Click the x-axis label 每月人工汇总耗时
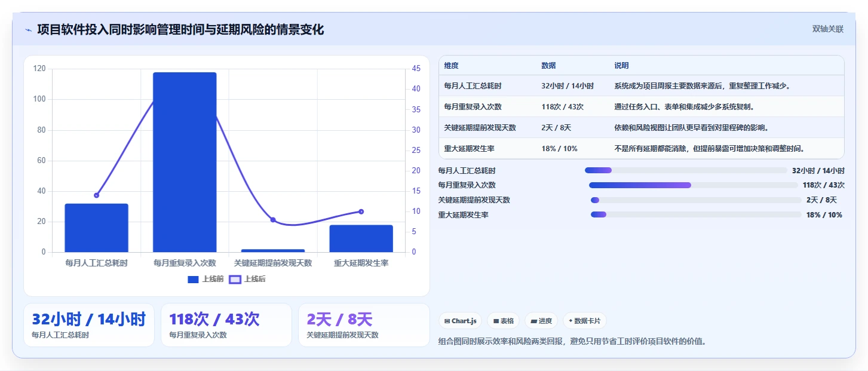 click(96, 263)
